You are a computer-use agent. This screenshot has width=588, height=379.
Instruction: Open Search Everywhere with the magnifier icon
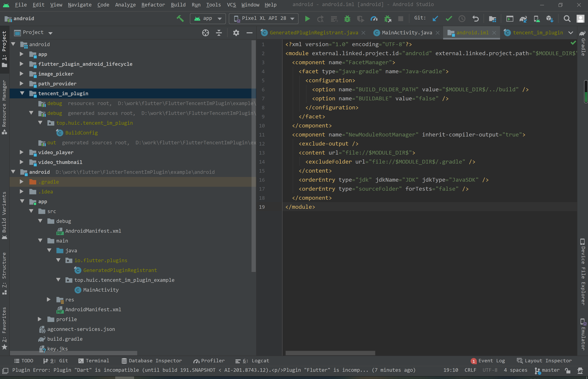[x=567, y=18]
